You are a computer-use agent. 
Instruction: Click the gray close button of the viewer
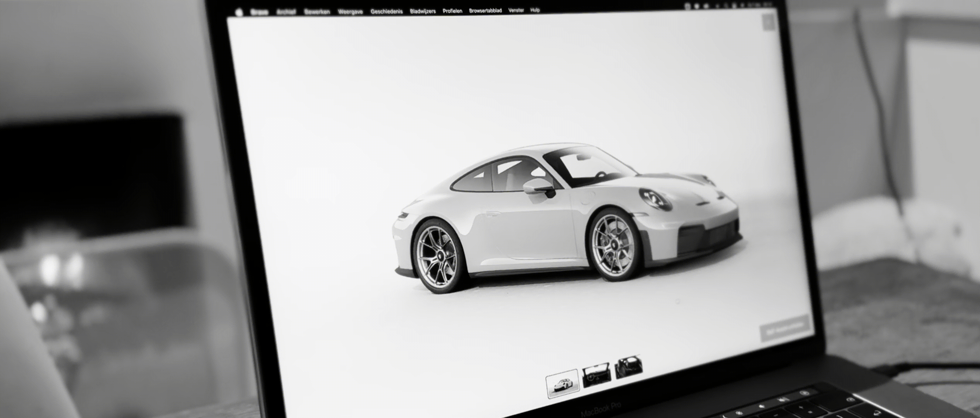coord(769,22)
